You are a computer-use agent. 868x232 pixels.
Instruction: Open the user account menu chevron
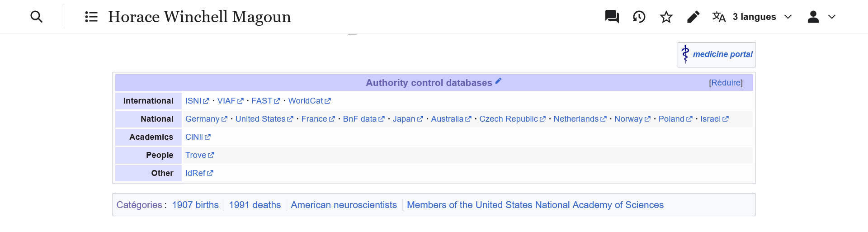[831, 17]
